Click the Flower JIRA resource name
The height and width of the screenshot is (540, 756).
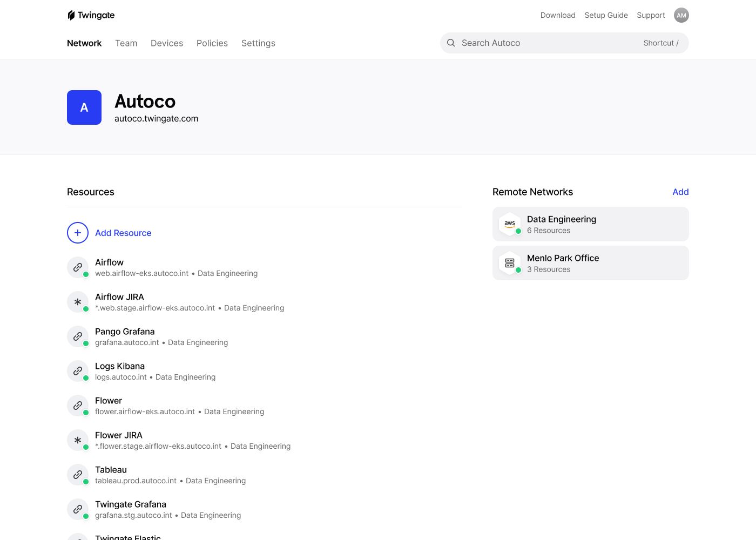pyautogui.click(x=119, y=435)
